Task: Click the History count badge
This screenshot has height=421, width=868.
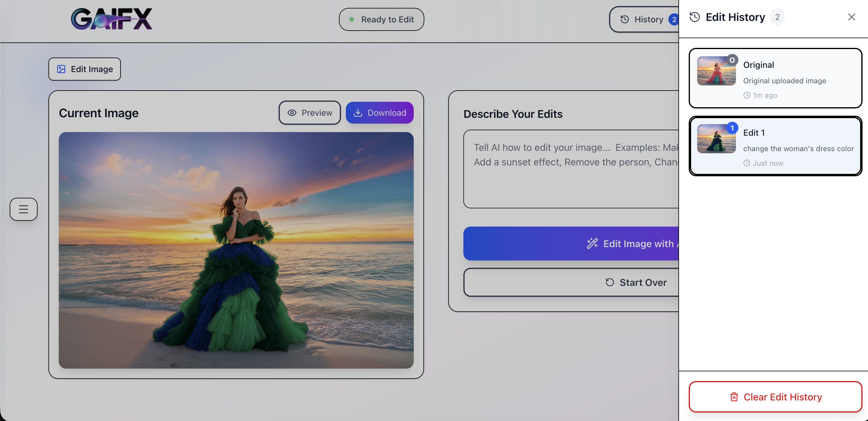Action: (674, 20)
